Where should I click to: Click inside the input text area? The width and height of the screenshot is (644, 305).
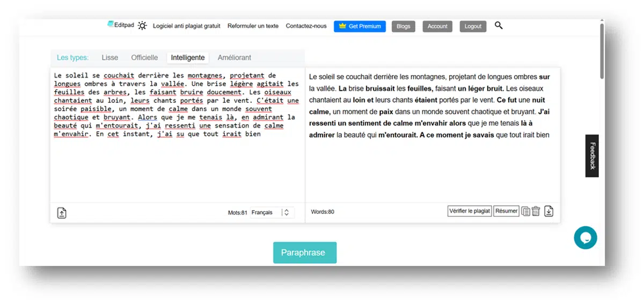[x=177, y=134]
